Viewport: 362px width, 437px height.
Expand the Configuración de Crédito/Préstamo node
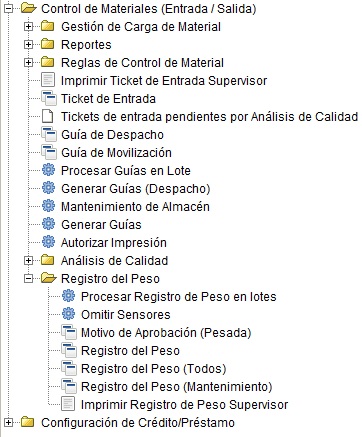8,422
